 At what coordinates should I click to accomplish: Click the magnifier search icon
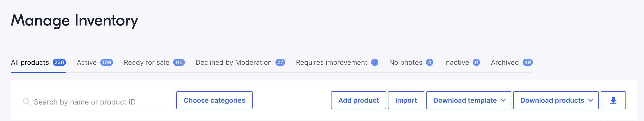pyautogui.click(x=27, y=102)
